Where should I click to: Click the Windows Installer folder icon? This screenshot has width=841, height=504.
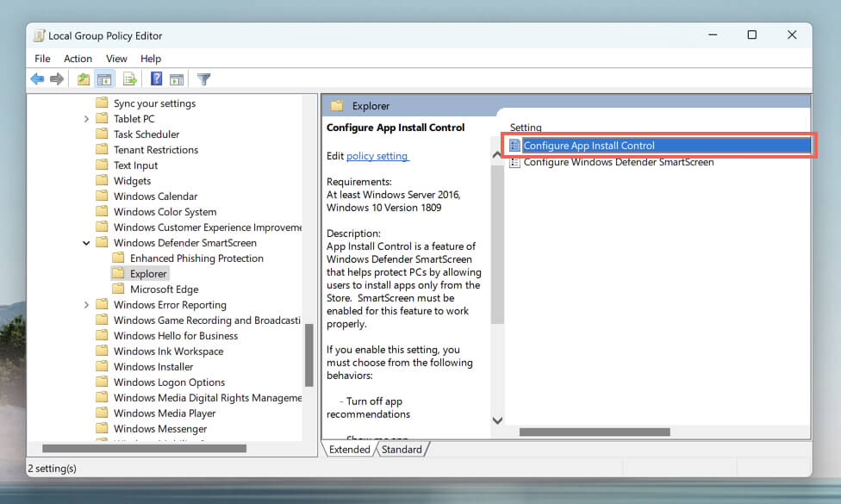(x=102, y=366)
